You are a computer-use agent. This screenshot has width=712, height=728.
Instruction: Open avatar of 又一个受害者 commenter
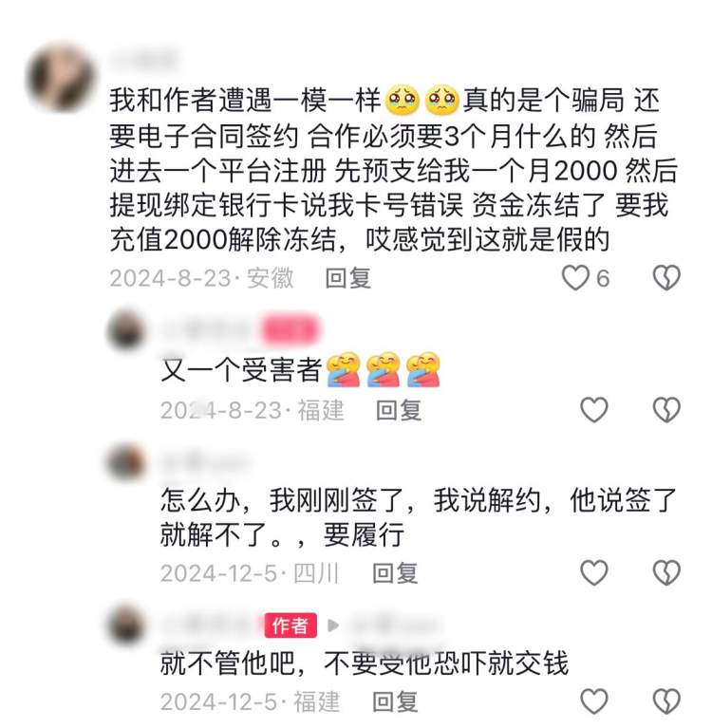click(x=126, y=330)
